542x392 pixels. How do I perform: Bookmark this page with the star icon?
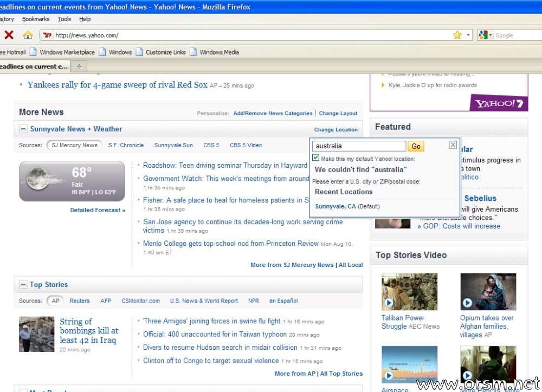[457, 35]
